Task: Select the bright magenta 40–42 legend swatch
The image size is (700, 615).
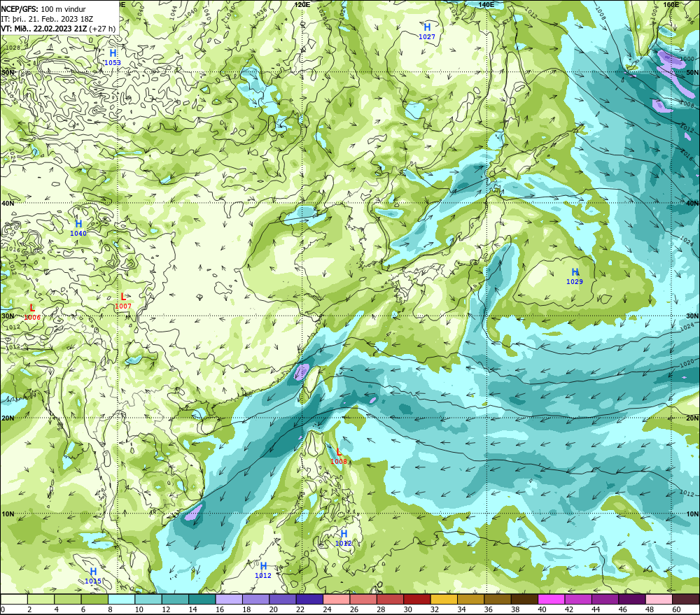Action: [551, 600]
